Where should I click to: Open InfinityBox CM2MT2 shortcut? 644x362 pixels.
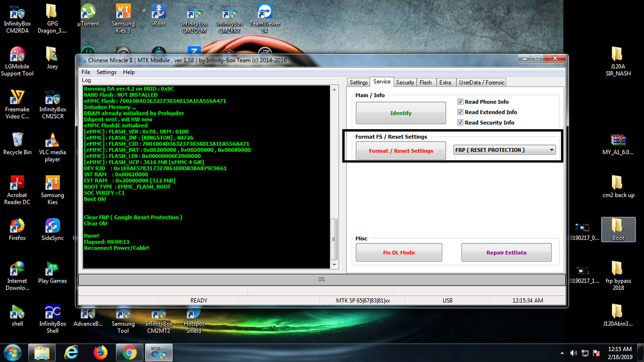click(158, 320)
